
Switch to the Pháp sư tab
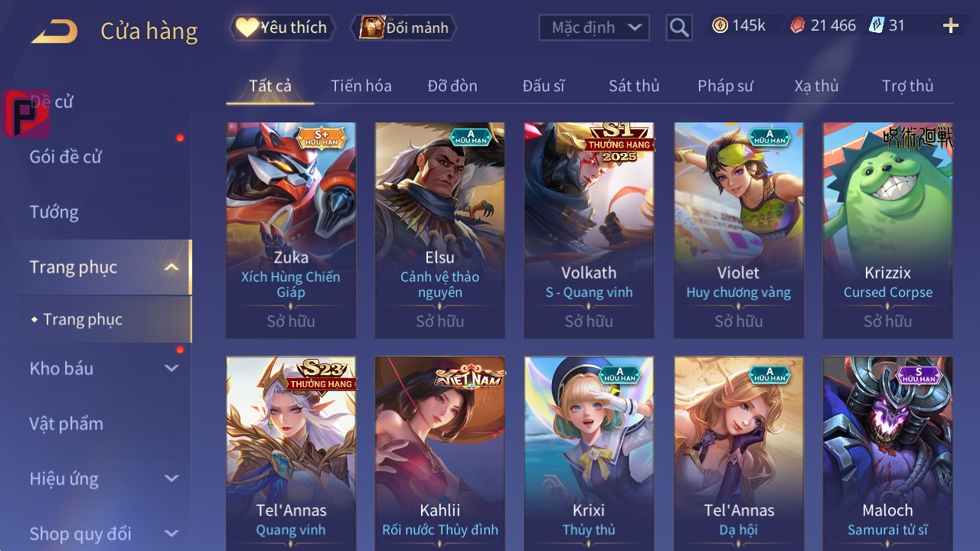[725, 86]
